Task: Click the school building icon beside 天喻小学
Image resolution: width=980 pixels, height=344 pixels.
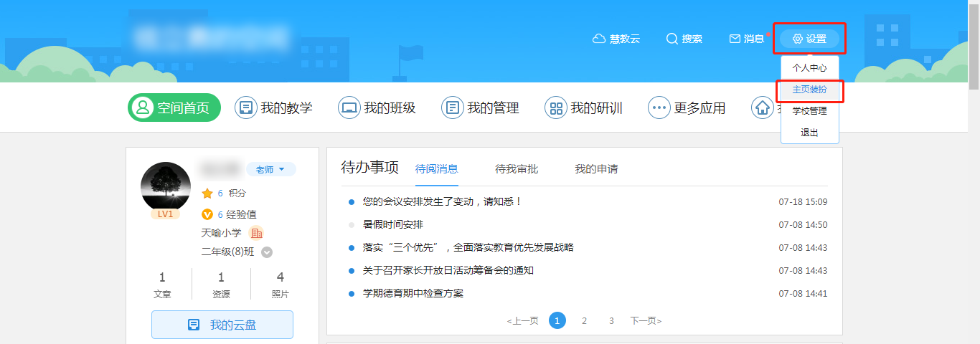Action: tap(256, 233)
